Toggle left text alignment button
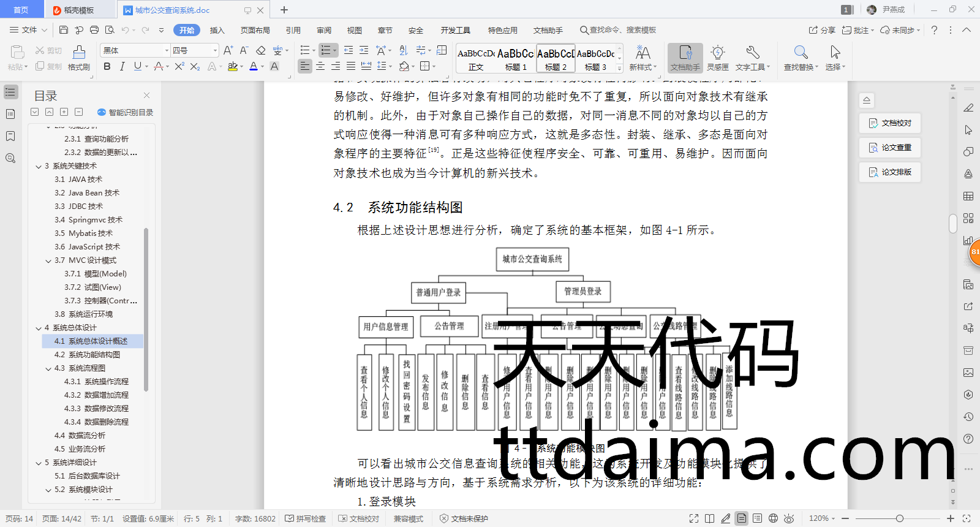 point(304,66)
